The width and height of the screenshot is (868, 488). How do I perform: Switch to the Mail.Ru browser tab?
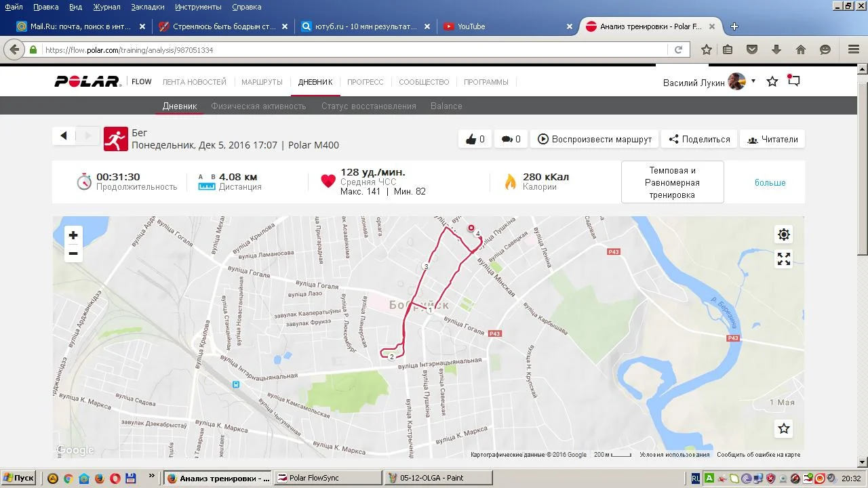(x=80, y=26)
